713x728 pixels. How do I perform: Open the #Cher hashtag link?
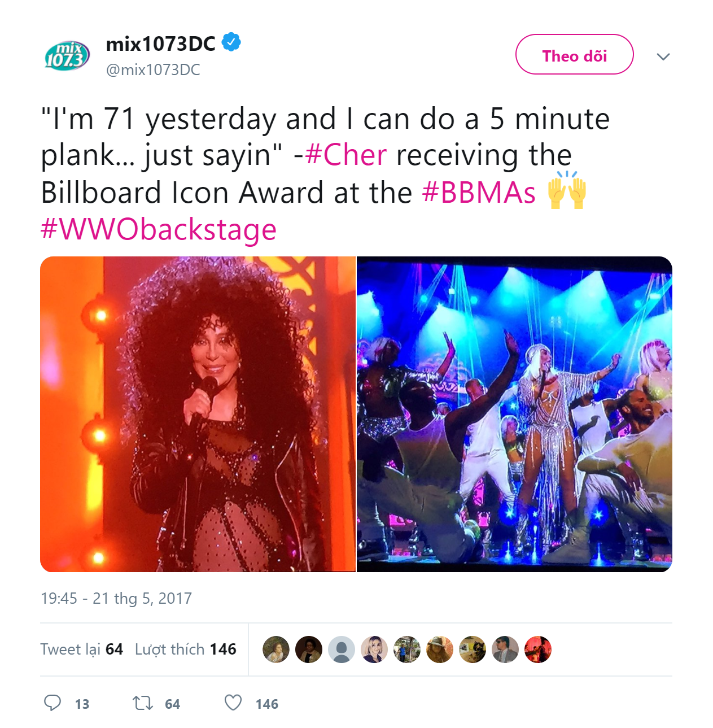(346, 155)
